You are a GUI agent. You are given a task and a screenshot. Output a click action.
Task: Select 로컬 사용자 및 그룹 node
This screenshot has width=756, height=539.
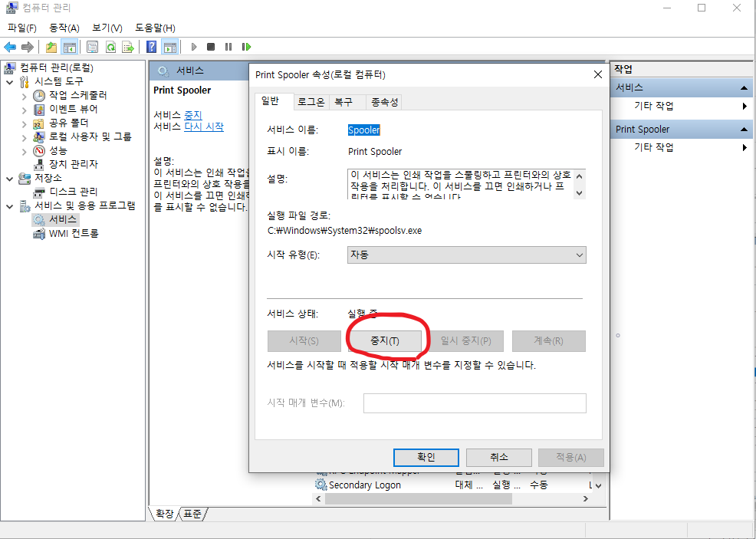(x=90, y=137)
